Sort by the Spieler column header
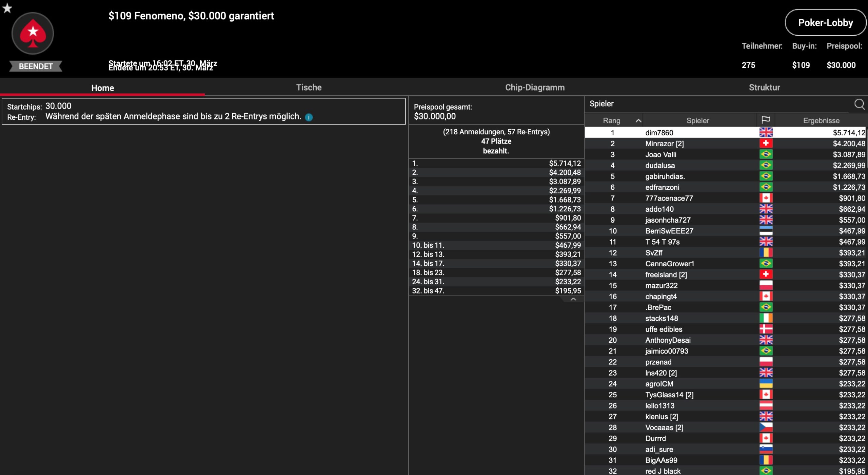The image size is (868, 475). [x=697, y=120]
